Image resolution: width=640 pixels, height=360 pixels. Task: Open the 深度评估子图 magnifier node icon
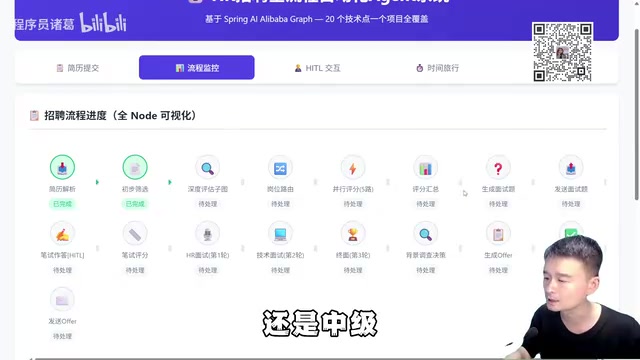208,168
